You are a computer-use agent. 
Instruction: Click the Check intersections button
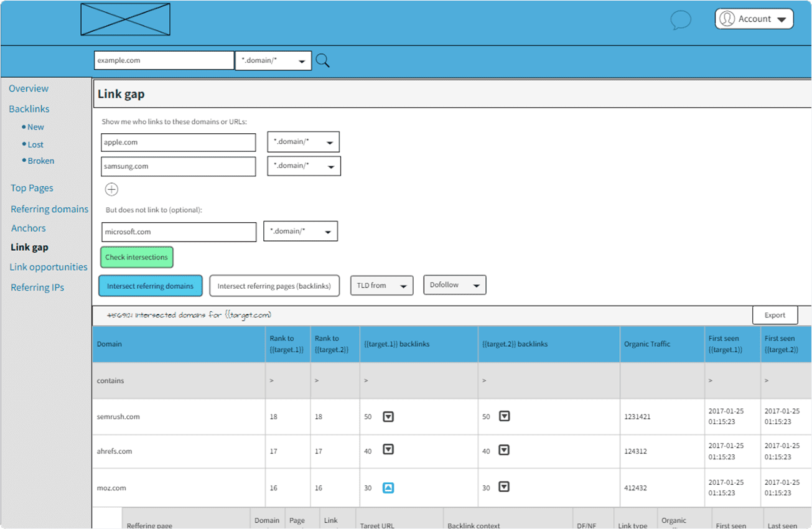click(x=136, y=257)
